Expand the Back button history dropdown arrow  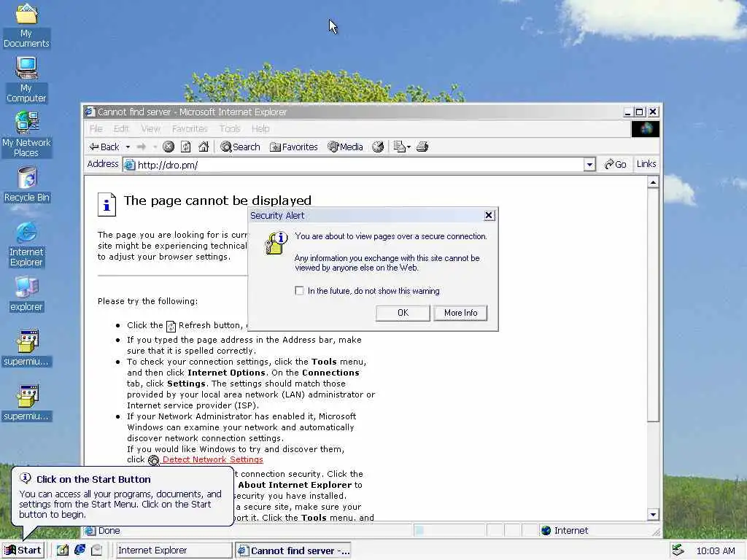(128, 147)
